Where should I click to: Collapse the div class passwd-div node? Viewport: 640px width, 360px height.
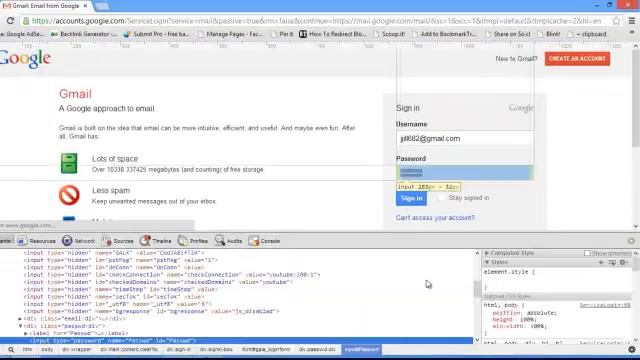20,326
